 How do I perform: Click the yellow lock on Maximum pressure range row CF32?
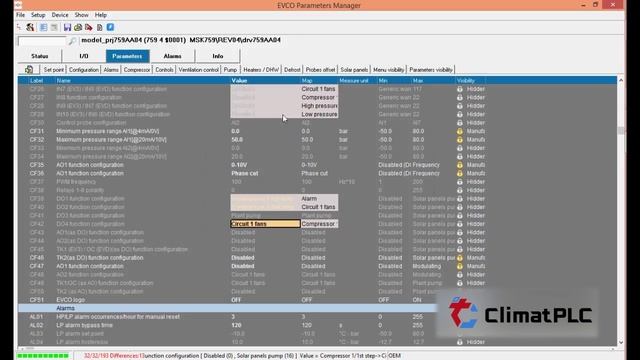click(460, 140)
